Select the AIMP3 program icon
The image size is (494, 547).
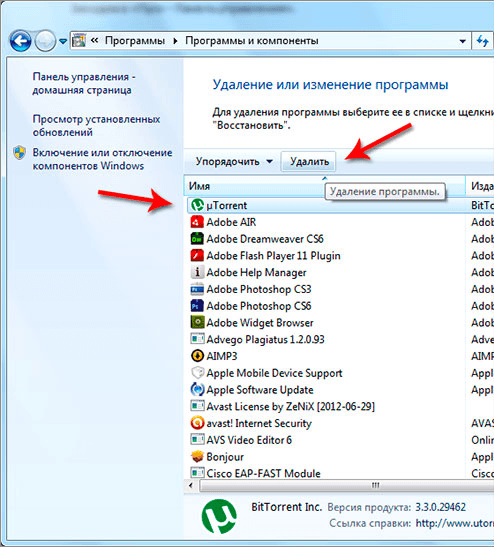tap(197, 356)
